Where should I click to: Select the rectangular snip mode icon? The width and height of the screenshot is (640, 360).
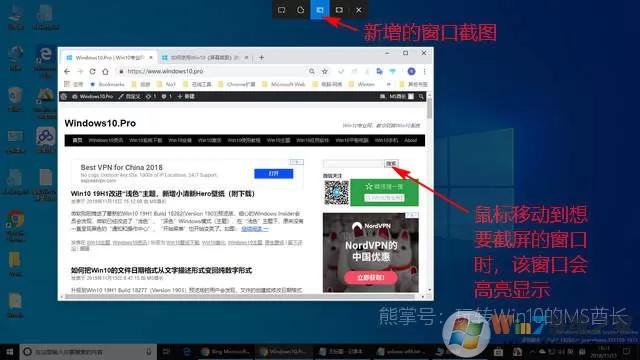click(282, 10)
